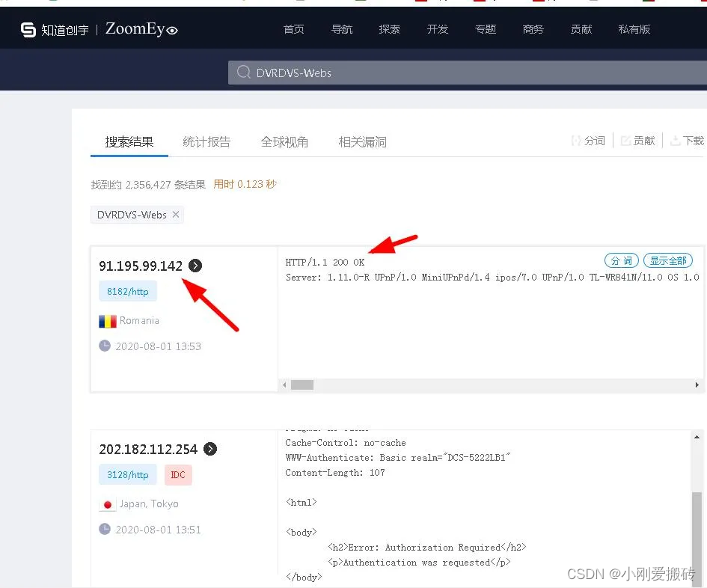Click the 2020-08-01 13:51 timestamp
This screenshot has width=707, height=588.
(x=159, y=530)
